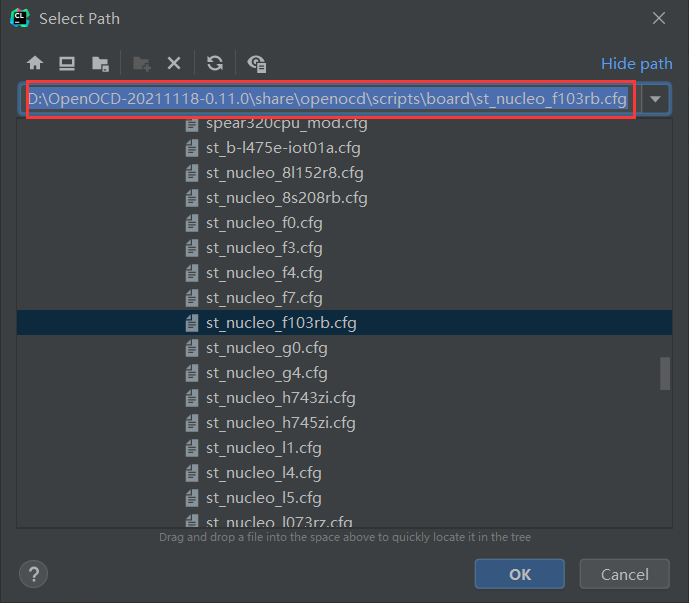This screenshot has height=603, width=689.
Task: Select st_nucleo_g0.cfg file
Action: coord(267,348)
